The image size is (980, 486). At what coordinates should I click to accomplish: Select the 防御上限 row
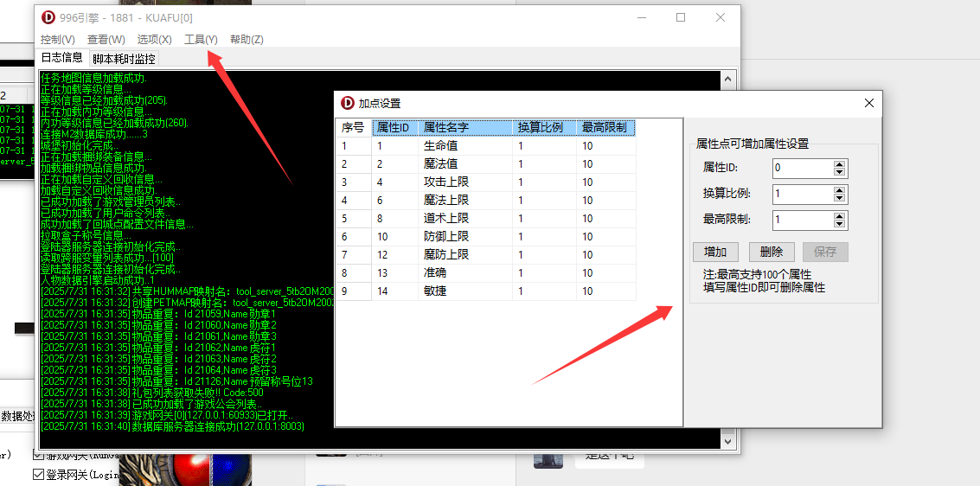[485, 237]
